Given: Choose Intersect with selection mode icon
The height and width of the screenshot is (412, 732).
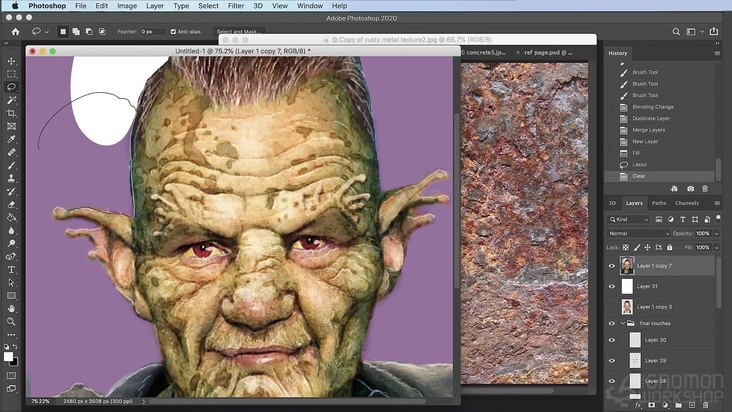Looking at the screenshot, I should (102, 32).
